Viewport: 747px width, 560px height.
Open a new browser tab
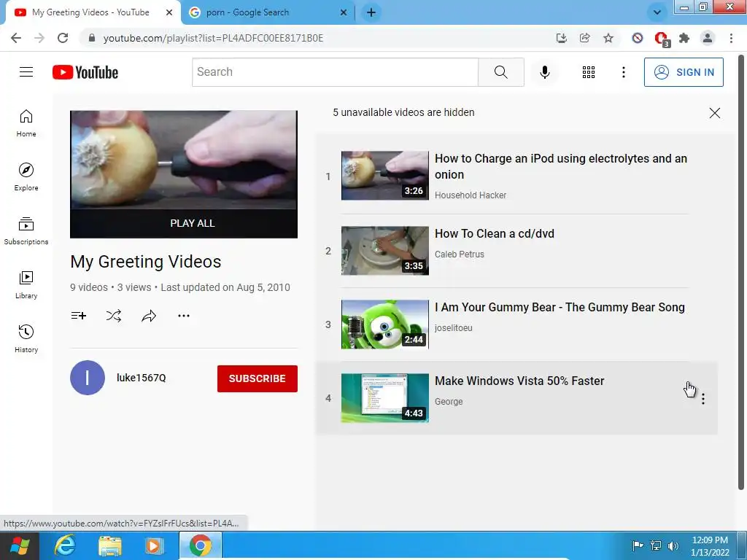[371, 12]
